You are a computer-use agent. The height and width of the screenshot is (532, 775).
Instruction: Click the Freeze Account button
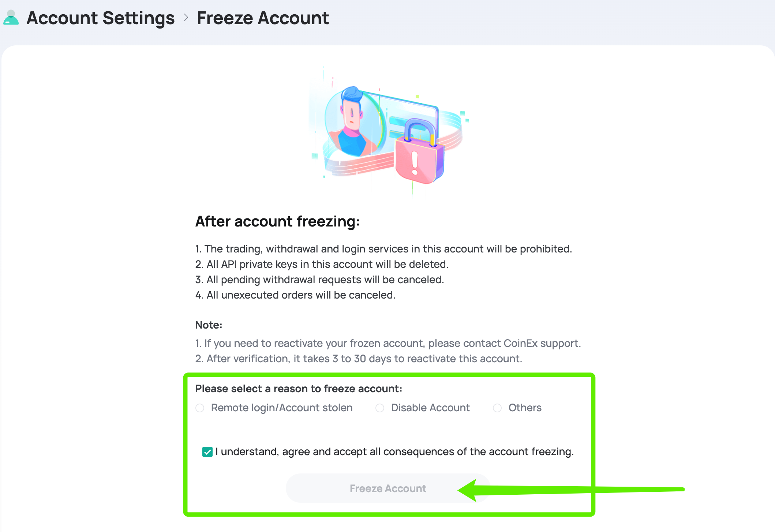pos(388,488)
